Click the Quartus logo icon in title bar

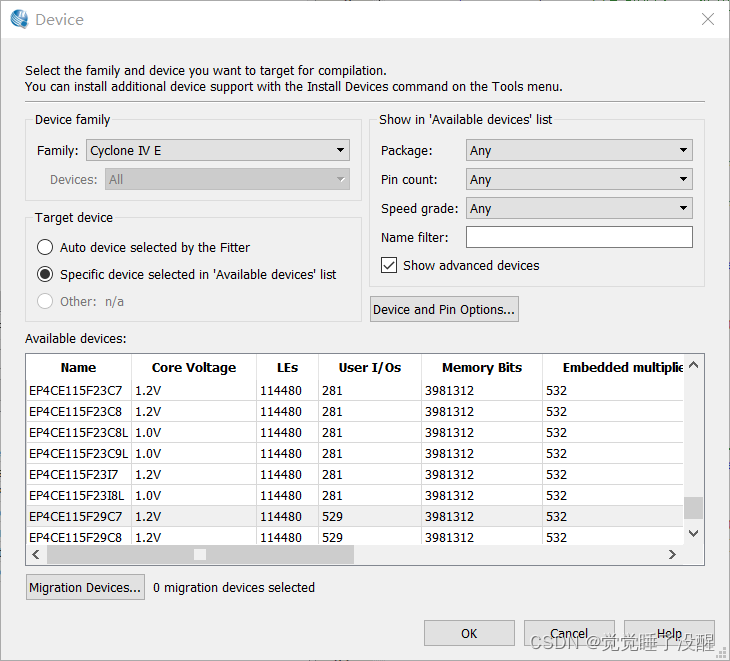(19, 19)
